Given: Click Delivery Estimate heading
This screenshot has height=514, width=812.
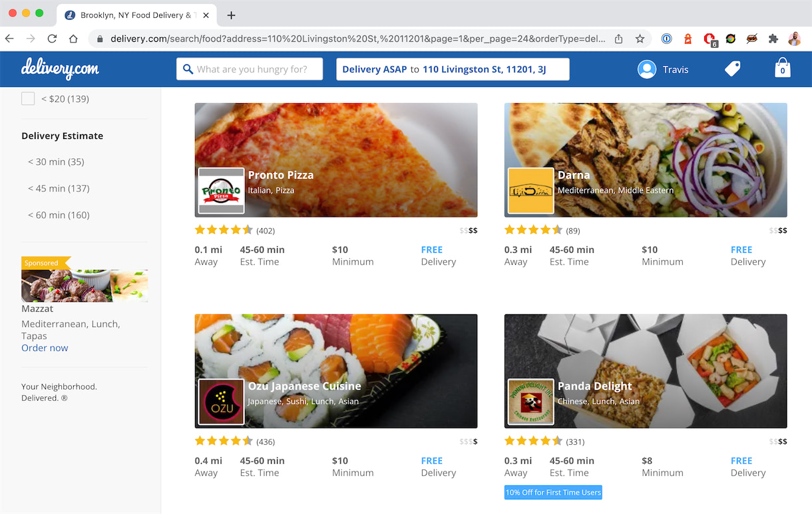Looking at the screenshot, I should 63,136.
